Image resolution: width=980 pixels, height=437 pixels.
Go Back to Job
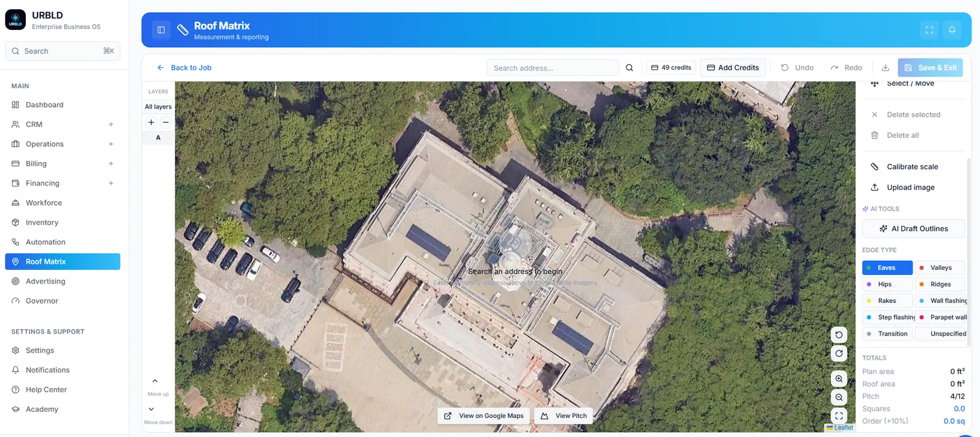click(x=184, y=68)
